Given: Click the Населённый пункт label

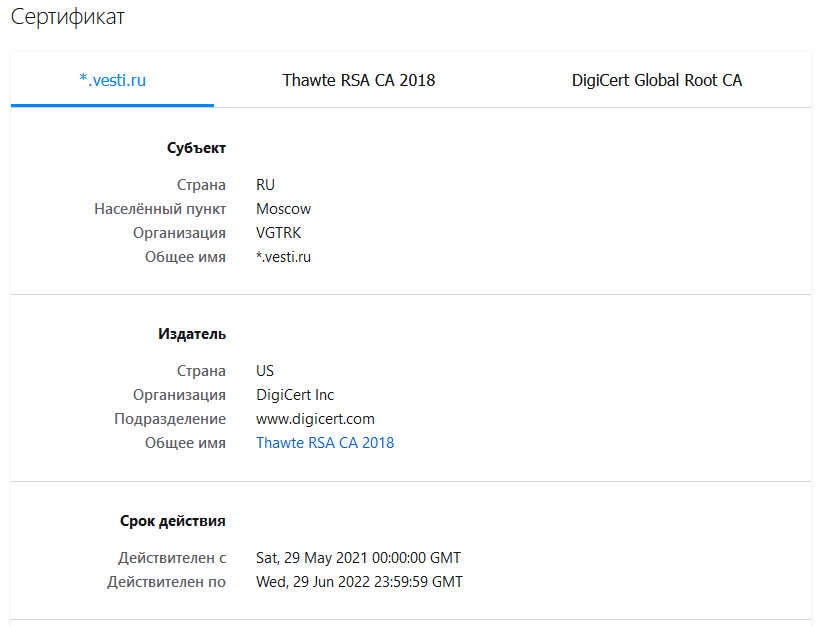Looking at the screenshot, I should point(160,209).
